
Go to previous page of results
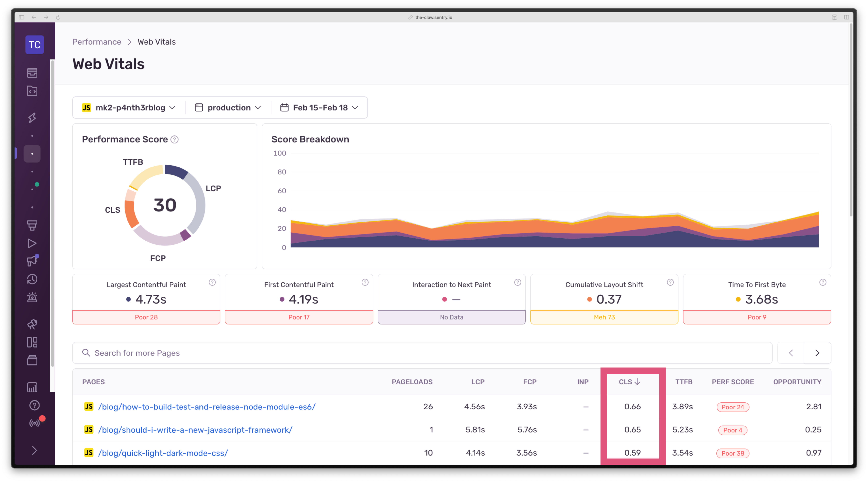[x=791, y=353]
